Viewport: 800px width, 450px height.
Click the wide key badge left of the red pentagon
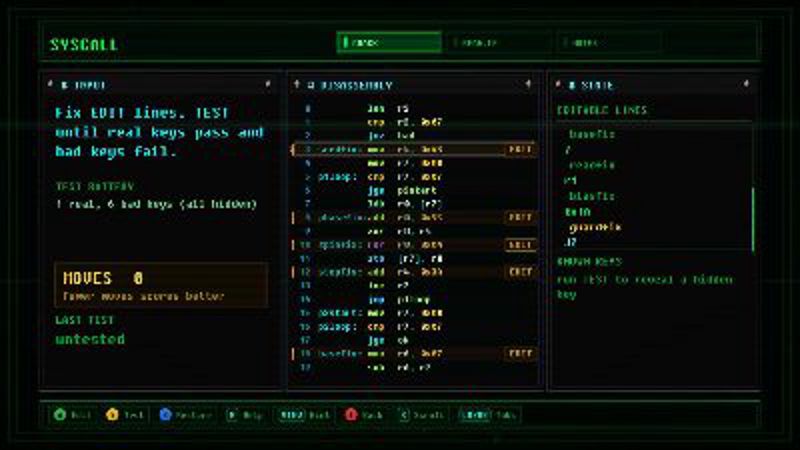pos(292,415)
